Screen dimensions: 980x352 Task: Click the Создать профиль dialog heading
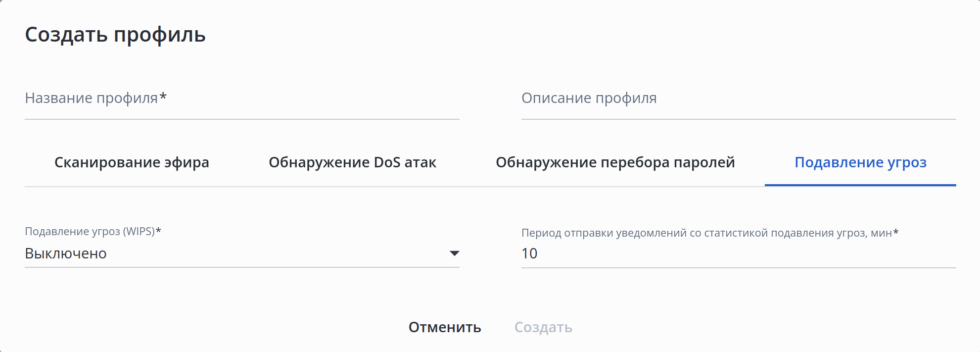coord(115,35)
